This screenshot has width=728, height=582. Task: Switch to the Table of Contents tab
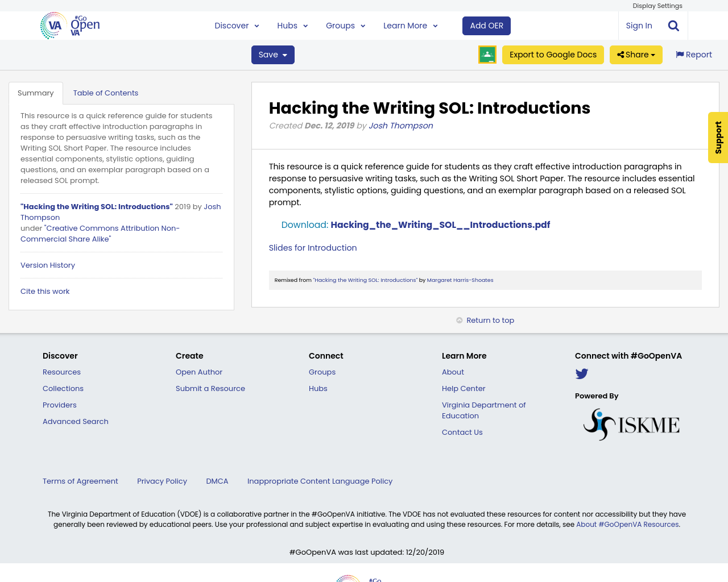[106, 92]
